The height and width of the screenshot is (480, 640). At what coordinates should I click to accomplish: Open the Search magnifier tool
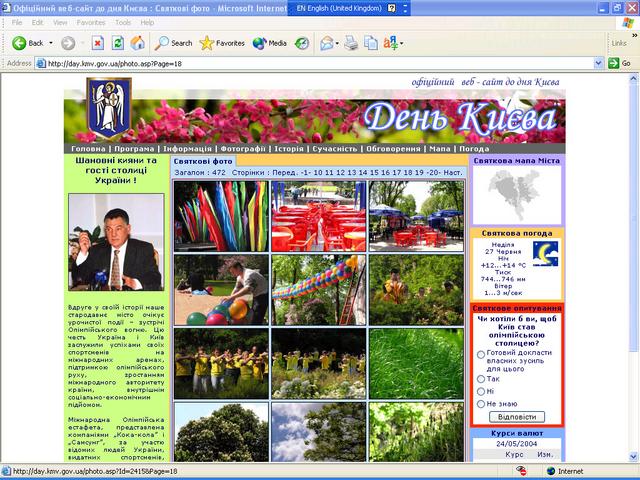click(173, 43)
